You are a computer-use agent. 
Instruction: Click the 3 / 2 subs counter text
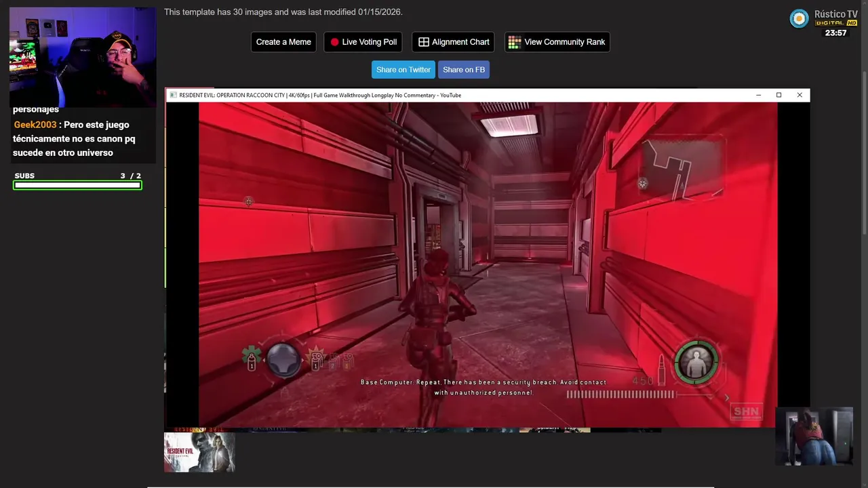pos(131,176)
